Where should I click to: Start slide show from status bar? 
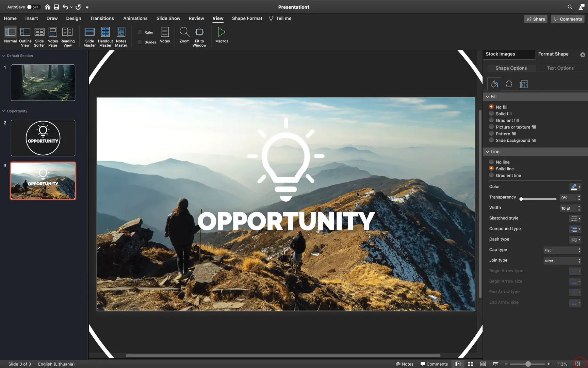[495, 364]
